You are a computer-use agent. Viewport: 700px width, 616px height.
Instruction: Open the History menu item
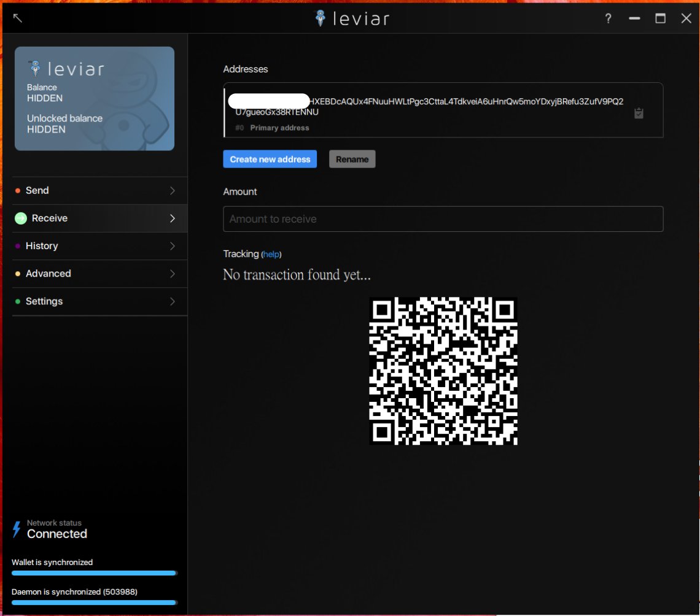pyautogui.click(x=99, y=246)
